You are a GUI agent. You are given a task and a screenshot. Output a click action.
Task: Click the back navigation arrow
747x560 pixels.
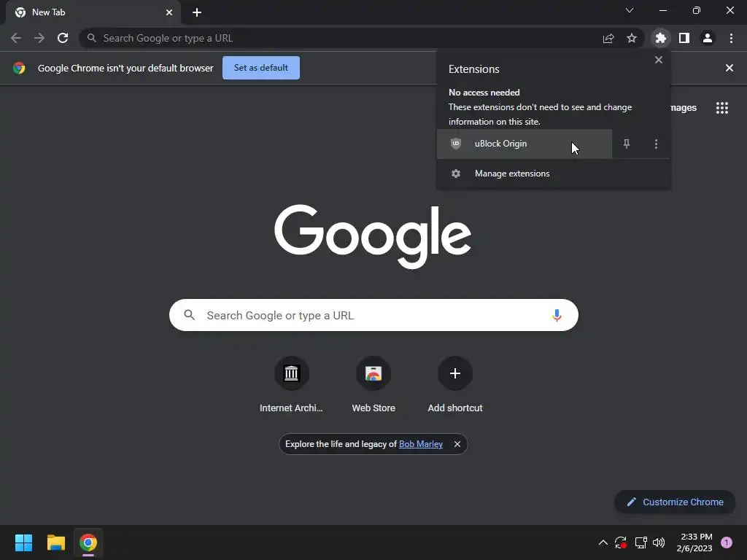[16, 38]
